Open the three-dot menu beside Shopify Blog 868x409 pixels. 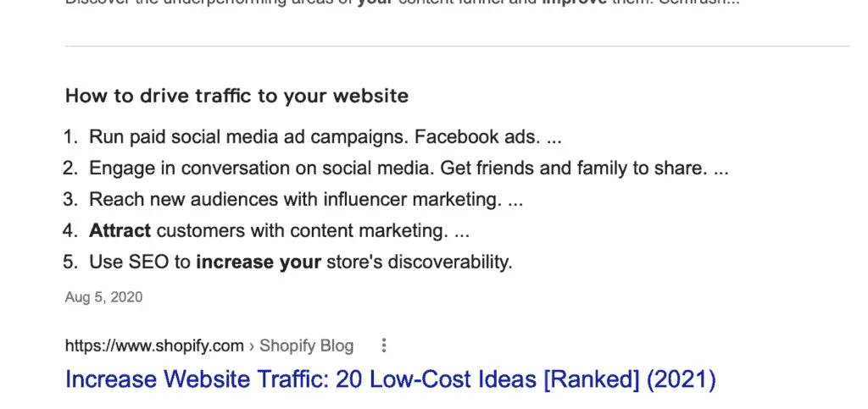384,346
